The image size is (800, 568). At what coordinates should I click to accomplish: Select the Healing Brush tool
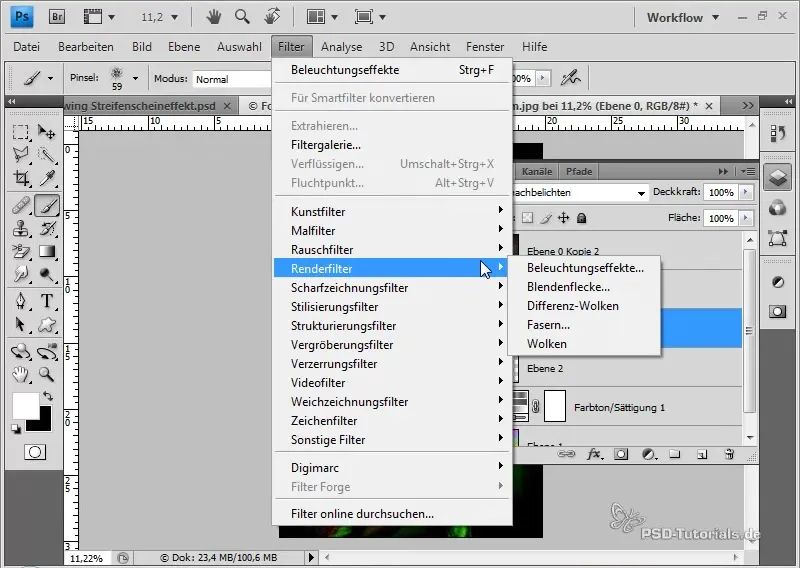click(20, 206)
